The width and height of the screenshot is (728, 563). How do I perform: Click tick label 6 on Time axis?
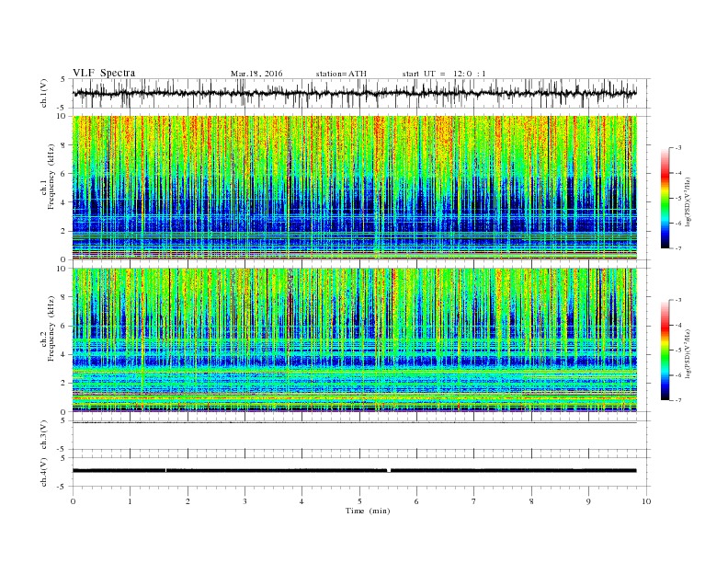pyautogui.click(x=417, y=501)
